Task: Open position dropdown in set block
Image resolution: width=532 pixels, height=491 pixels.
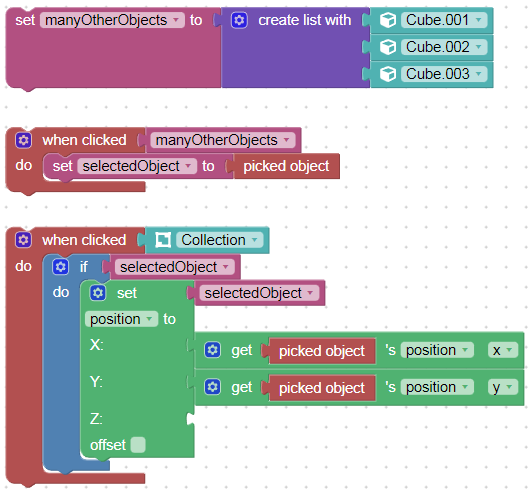Action: 121,319
